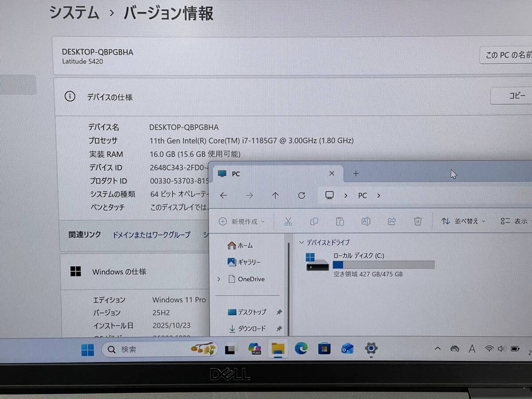Image resolution: width=532 pixels, height=399 pixels.
Task: Open Microsoft 365 Copilot taskbar app
Action: pyautogui.click(x=254, y=349)
